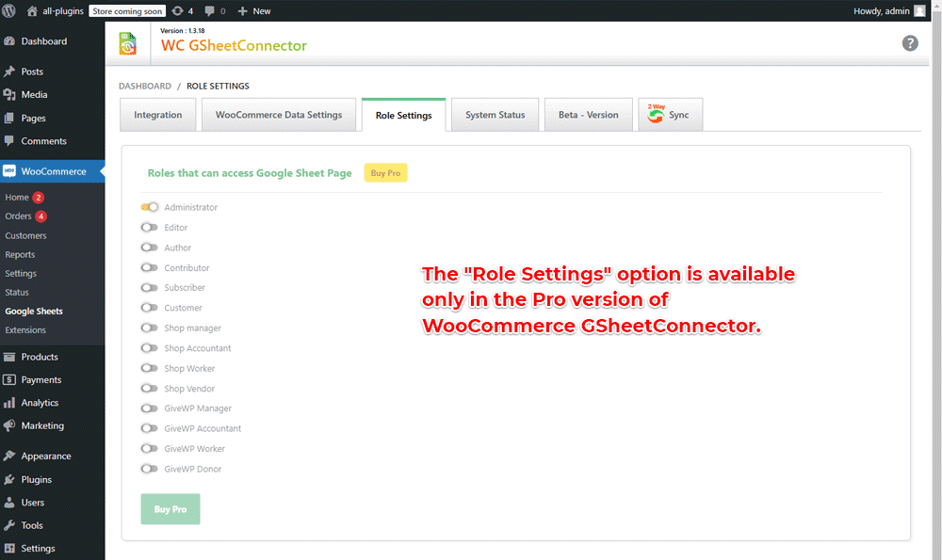Viewport: 942px width, 560px height.
Task: Enable the Subscriber role switch
Action: pos(150,287)
